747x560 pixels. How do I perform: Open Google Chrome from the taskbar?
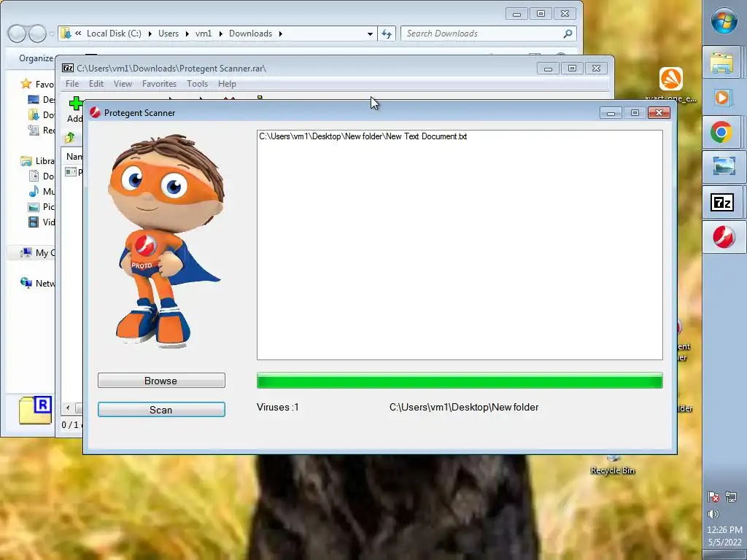click(x=721, y=133)
